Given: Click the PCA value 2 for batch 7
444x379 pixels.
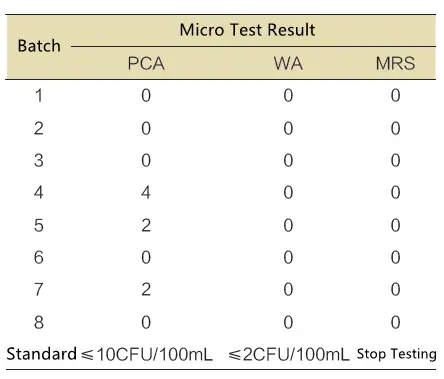Looking at the screenshot, I should [146, 289].
